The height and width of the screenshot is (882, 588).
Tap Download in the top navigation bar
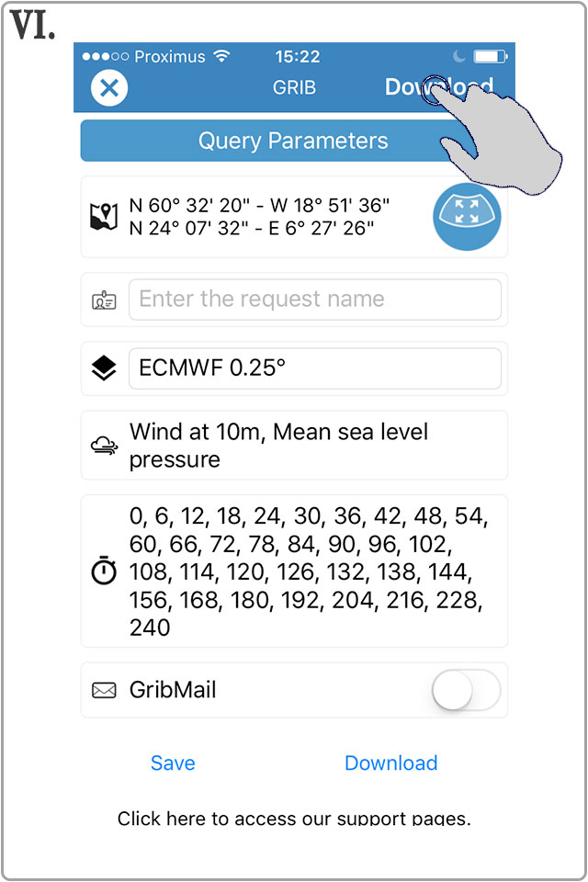439,88
